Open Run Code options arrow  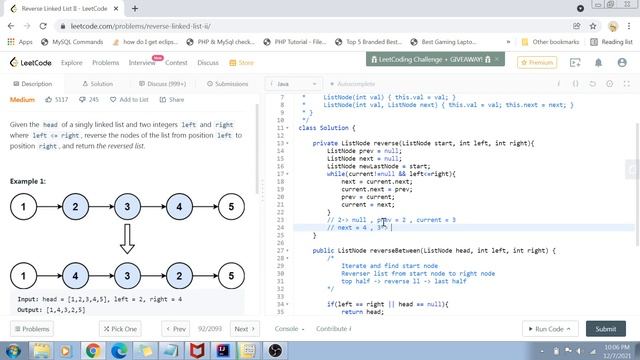[x=569, y=329]
